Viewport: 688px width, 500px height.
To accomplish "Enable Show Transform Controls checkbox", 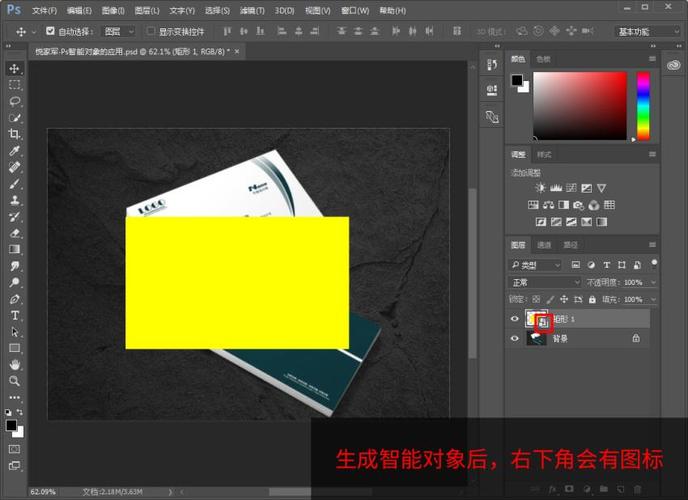I will pyautogui.click(x=150, y=31).
